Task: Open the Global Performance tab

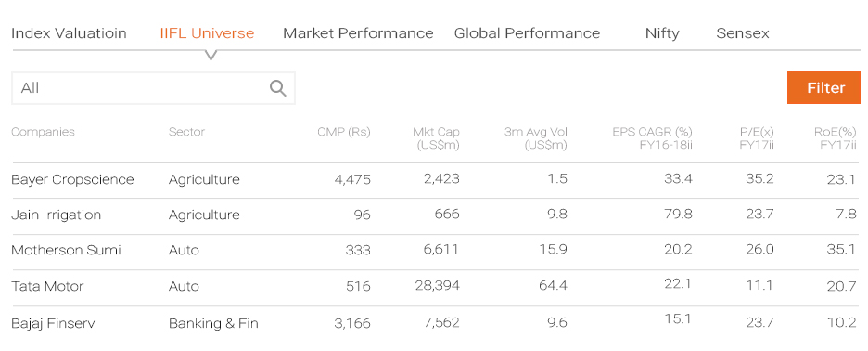Action: (x=527, y=33)
